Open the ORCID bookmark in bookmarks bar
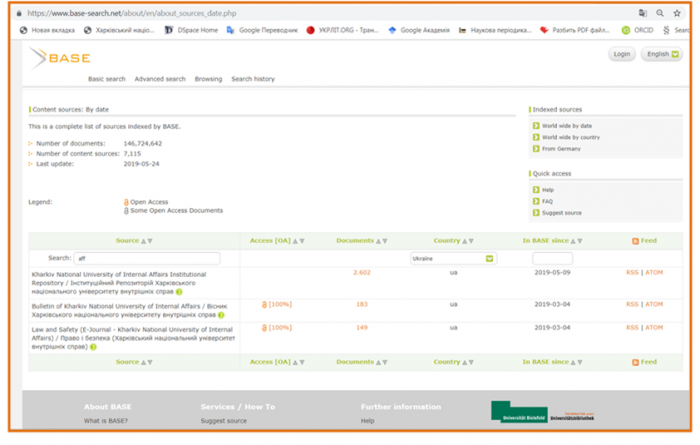 click(635, 30)
